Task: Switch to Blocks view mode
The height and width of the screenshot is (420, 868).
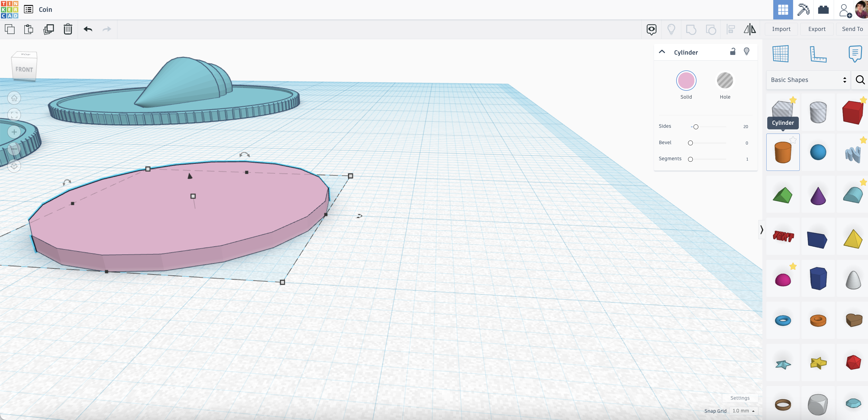Action: click(803, 9)
